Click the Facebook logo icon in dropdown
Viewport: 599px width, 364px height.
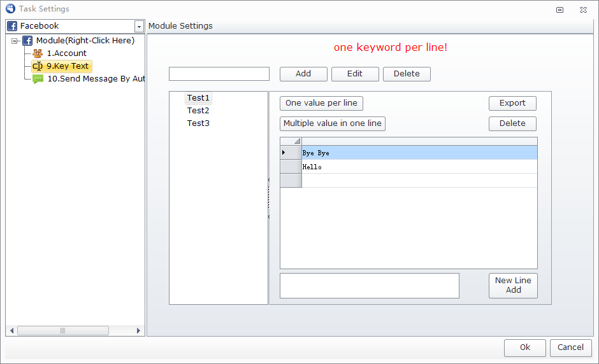13,26
